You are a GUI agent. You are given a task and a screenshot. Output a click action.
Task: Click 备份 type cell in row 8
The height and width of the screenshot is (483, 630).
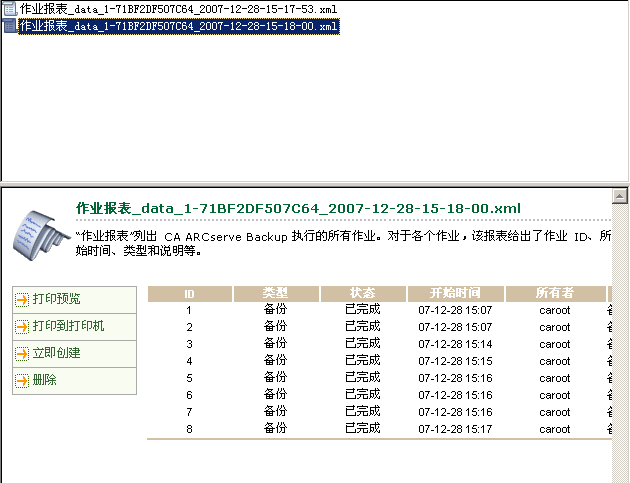point(276,428)
